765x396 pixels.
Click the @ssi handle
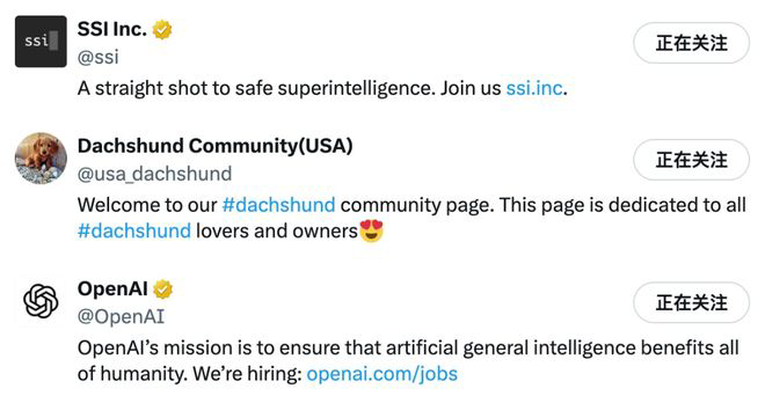[x=98, y=57]
